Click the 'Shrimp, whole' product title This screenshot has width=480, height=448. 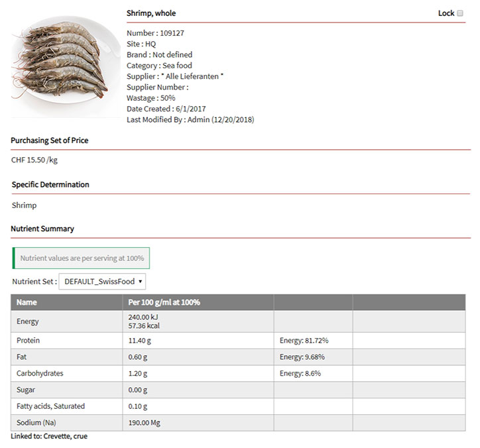[151, 13]
